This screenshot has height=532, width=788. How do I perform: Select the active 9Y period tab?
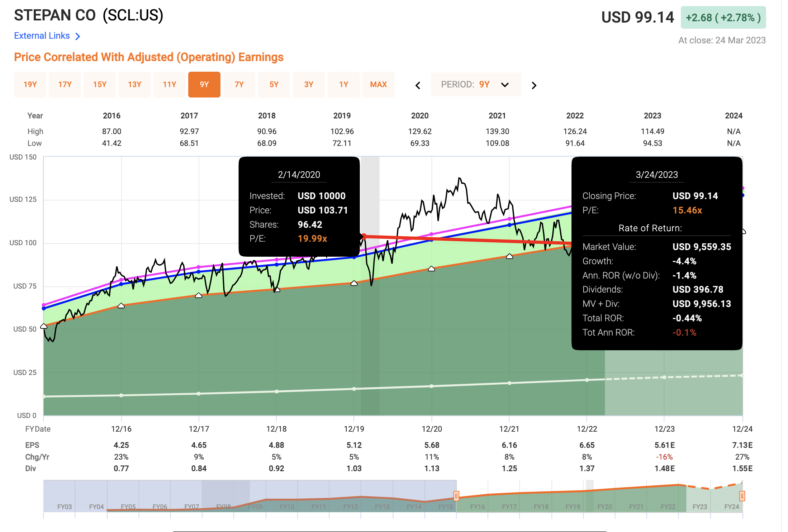tap(204, 85)
